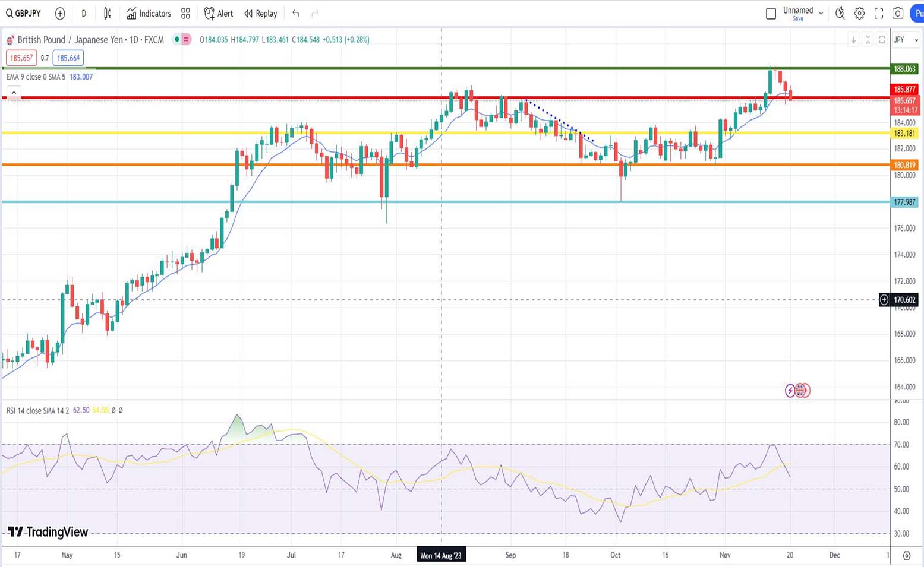Open the Indicators menu
The image size is (924, 567).
tap(149, 13)
